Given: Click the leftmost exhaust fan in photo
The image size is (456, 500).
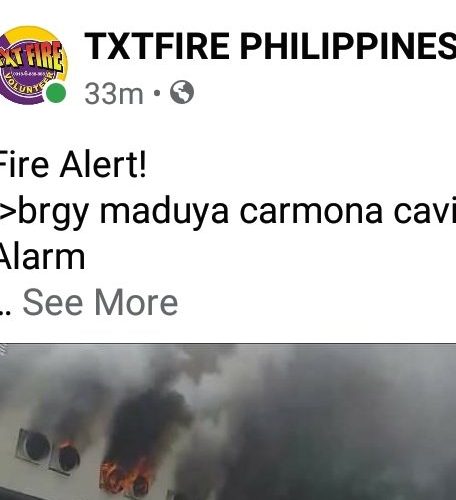Looking at the screenshot, I should pos(34,446).
